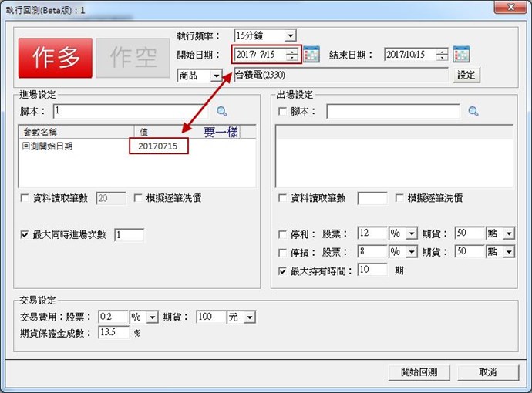
Task: Click the start date spinner arrows
Action: click(291, 54)
